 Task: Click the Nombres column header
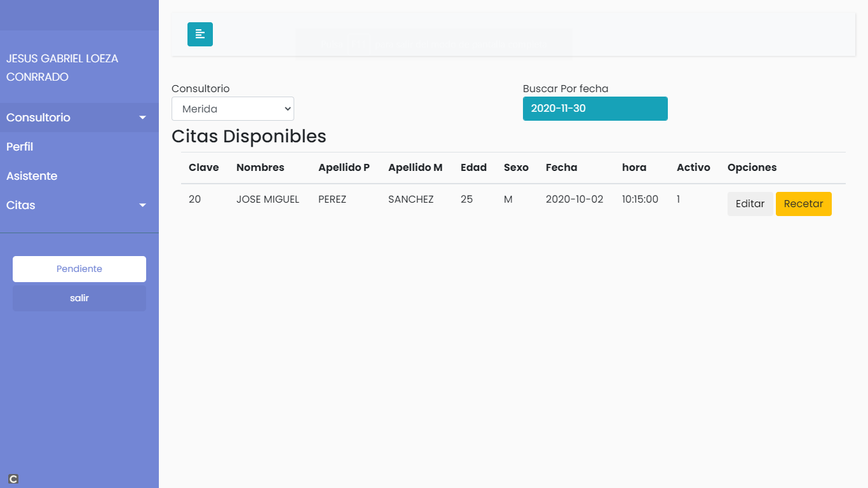pyautogui.click(x=260, y=168)
